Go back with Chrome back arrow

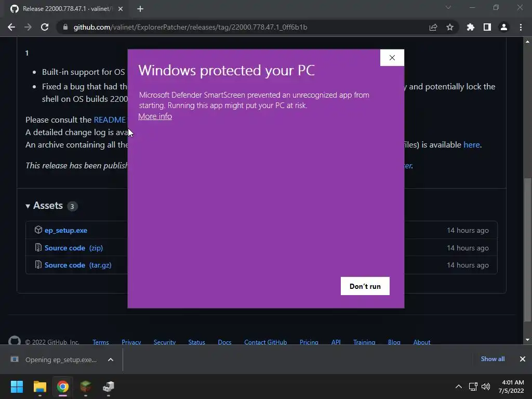[11, 27]
